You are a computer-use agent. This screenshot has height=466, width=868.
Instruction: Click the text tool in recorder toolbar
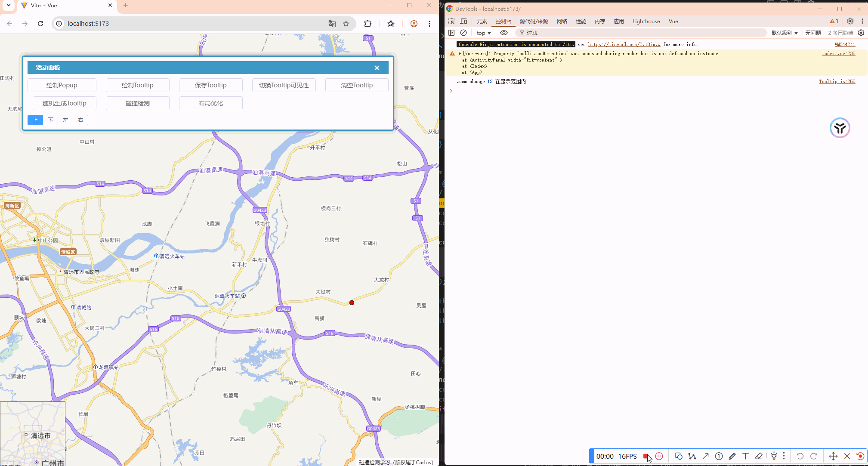745,456
